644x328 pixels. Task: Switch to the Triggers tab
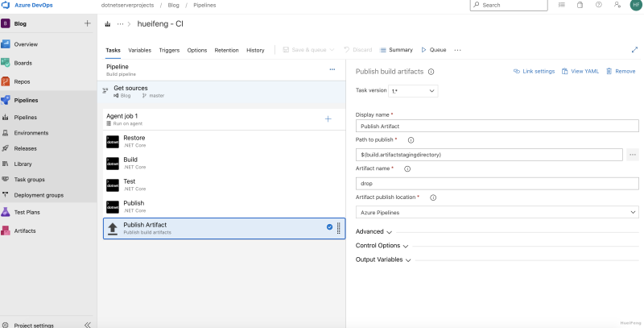(169, 50)
